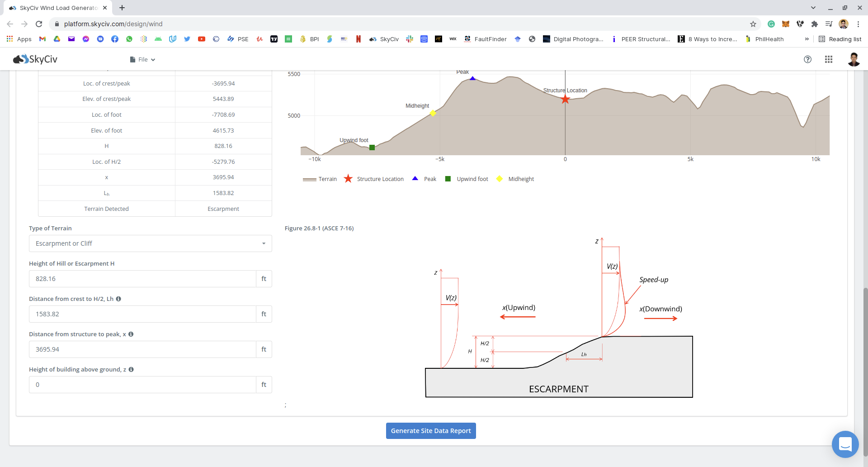868x467 pixels.
Task: Click the SkyCiv logo
Action: (x=35, y=59)
